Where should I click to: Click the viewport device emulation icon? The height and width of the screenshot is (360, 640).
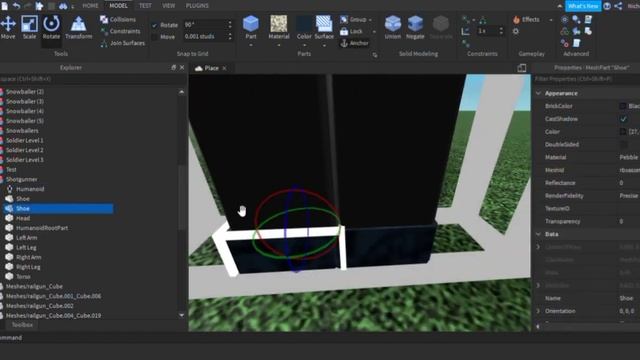click(x=522, y=68)
